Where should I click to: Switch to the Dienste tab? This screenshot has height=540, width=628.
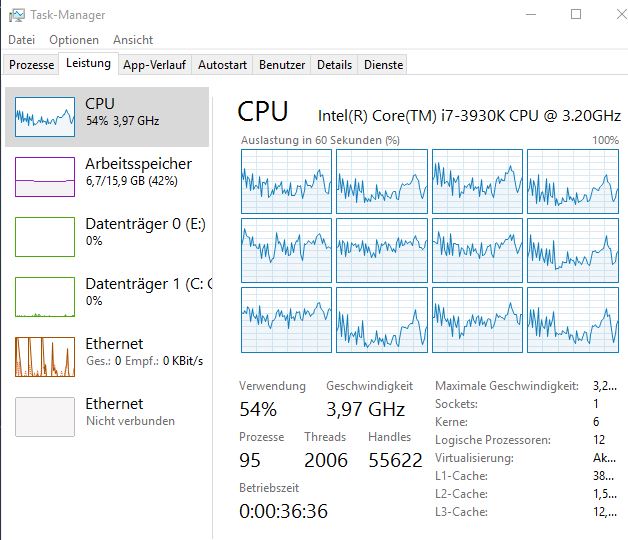pyautogui.click(x=384, y=64)
